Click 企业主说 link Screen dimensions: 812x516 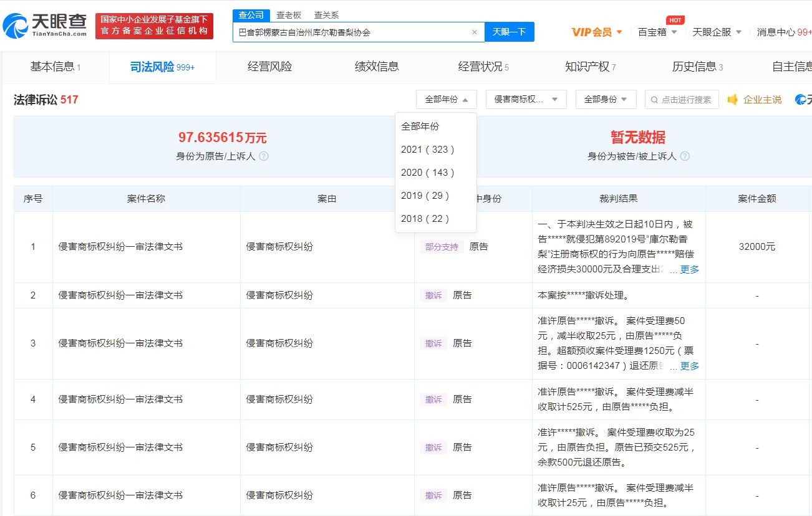point(762,100)
